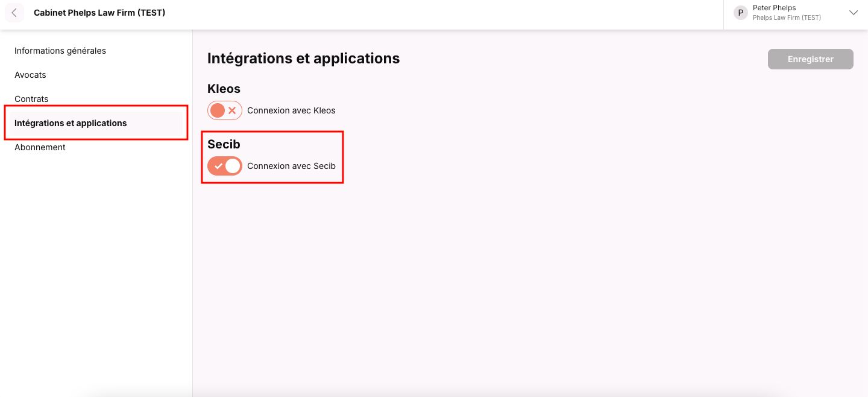Expand the user account chevron

click(x=853, y=13)
